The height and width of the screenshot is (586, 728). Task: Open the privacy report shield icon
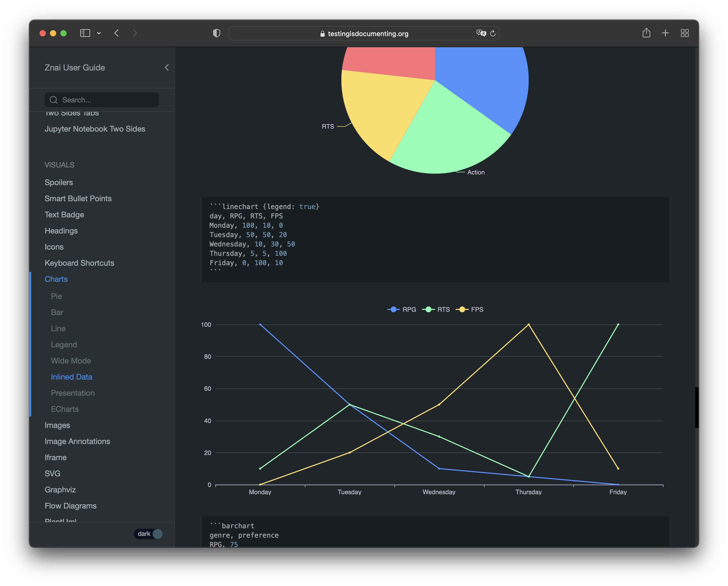pyautogui.click(x=216, y=33)
